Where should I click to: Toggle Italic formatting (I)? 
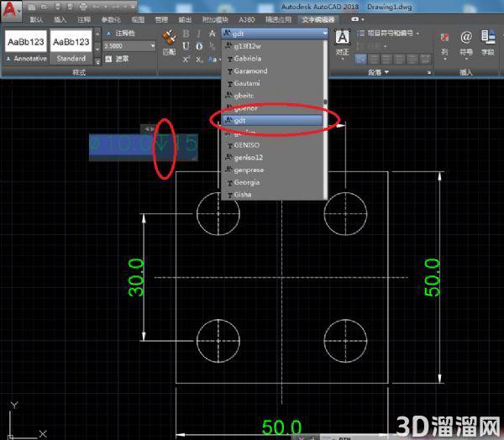(199, 34)
